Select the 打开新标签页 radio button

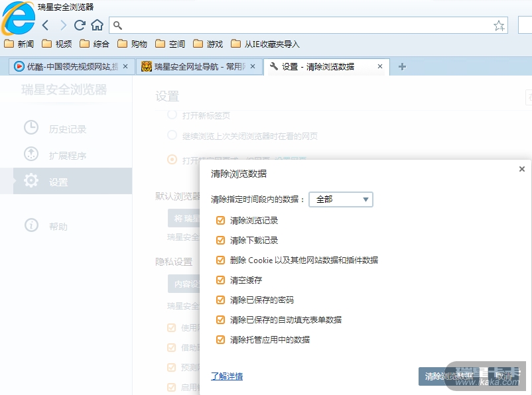pyautogui.click(x=172, y=115)
